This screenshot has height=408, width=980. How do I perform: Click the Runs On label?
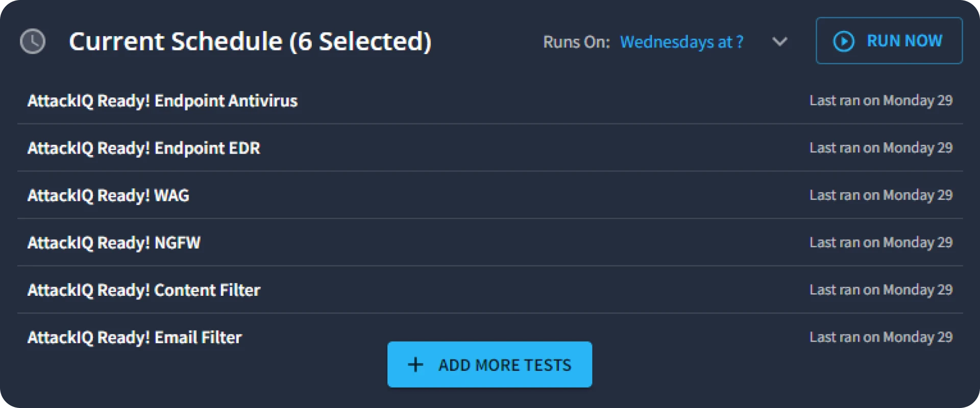[576, 42]
